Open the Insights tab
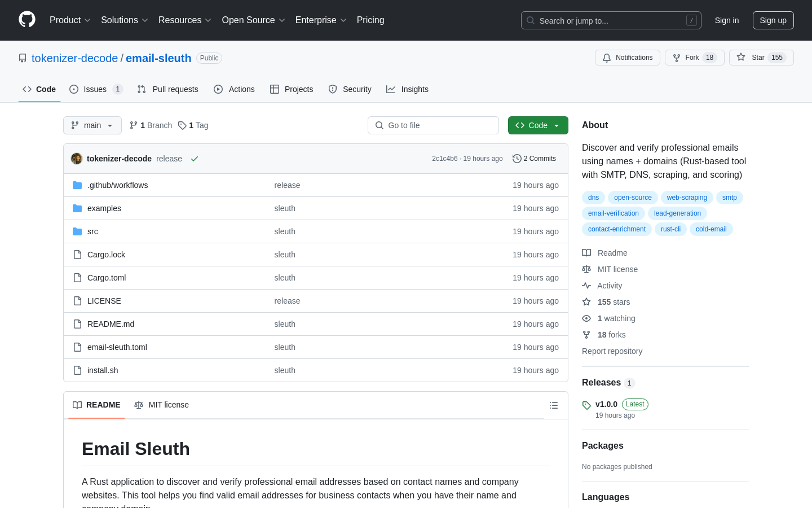 (408, 89)
